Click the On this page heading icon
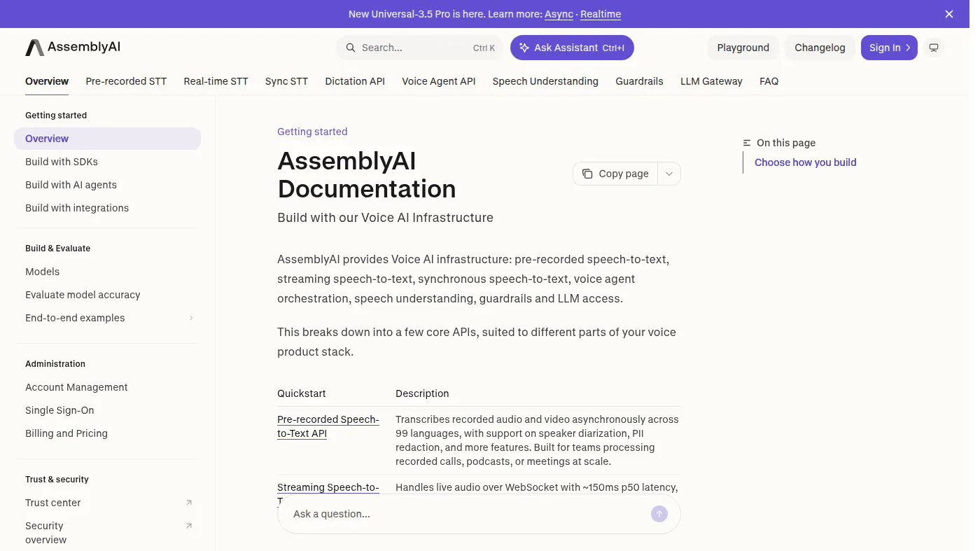The width and height of the screenshot is (980, 551). [x=747, y=143]
